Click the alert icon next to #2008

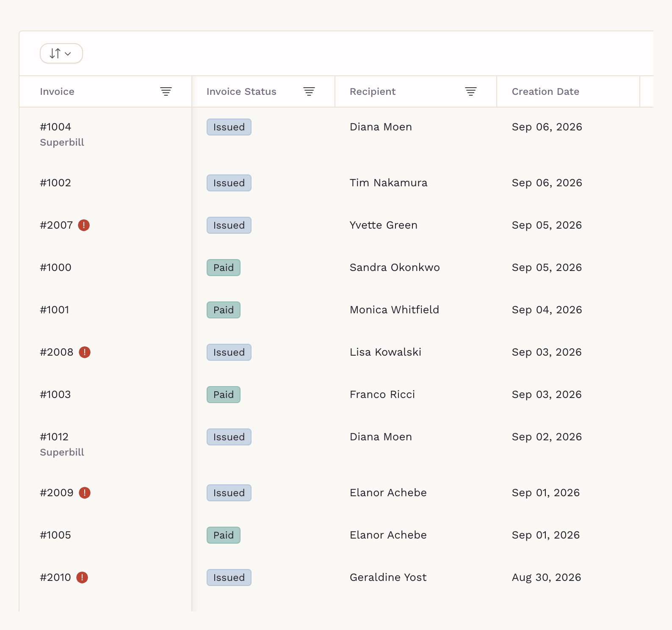85,352
